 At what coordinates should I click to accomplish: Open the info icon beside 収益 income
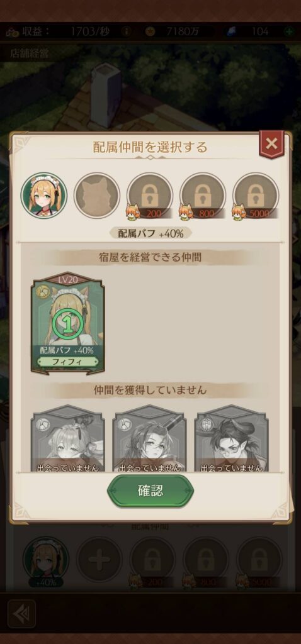pyautogui.click(x=127, y=31)
